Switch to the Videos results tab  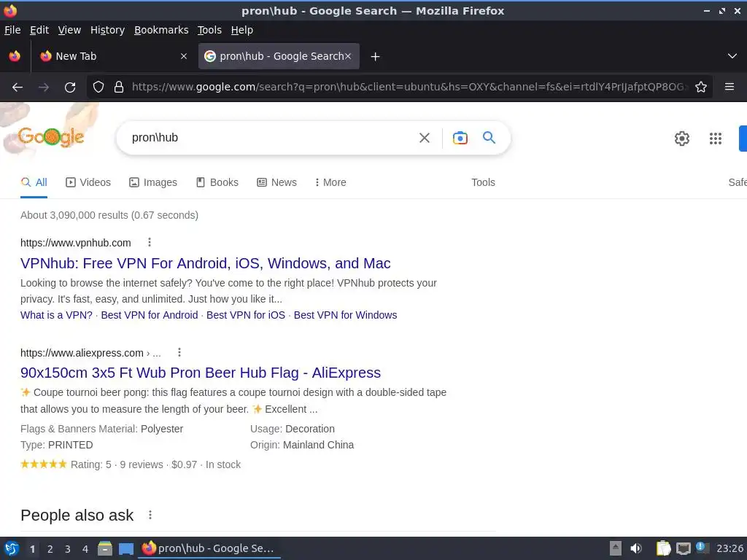88,182
